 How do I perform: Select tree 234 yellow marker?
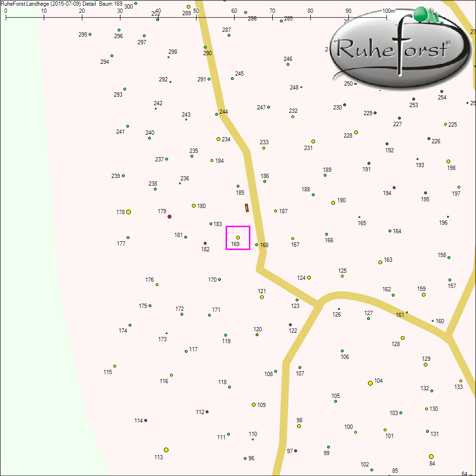coord(218,139)
